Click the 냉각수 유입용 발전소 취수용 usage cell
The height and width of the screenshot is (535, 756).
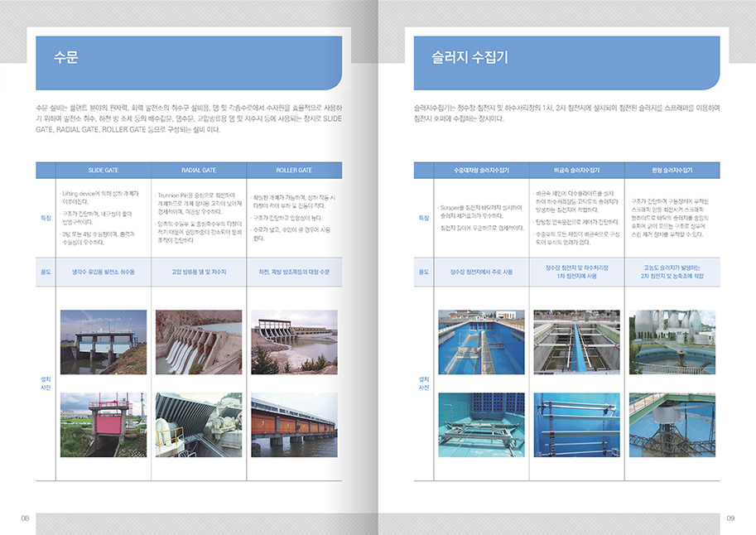104,272
